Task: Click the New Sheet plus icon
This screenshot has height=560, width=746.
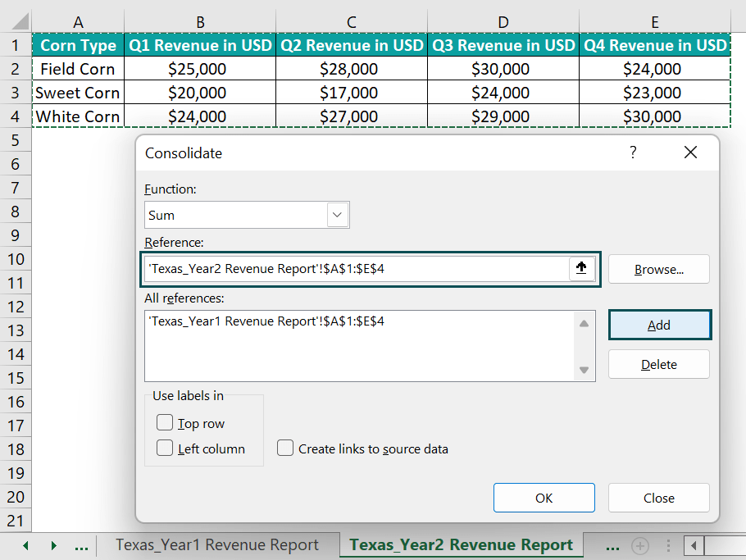Action: coord(639,545)
